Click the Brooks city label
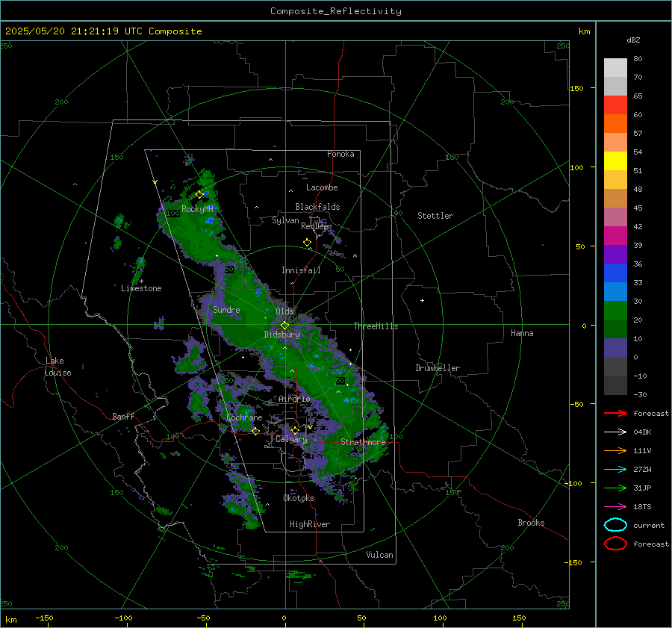 pos(531,523)
